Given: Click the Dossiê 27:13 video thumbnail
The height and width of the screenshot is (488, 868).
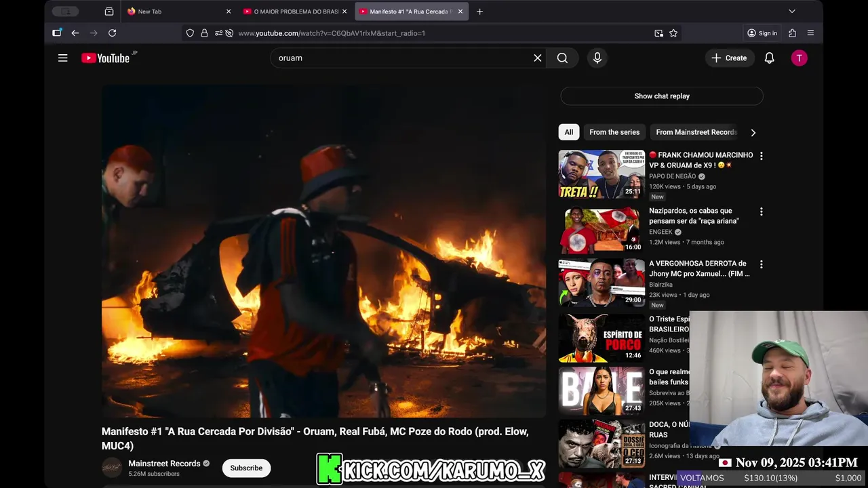Looking at the screenshot, I should tap(601, 444).
